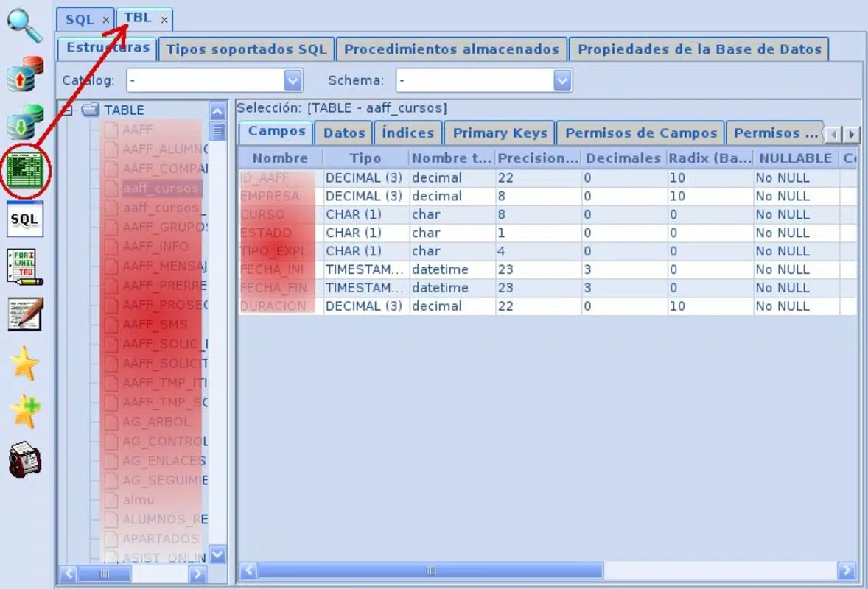This screenshot has width=868, height=589.
Task: Select the TABLE folder in tree
Action: pyautogui.click(x=113, y=110)
